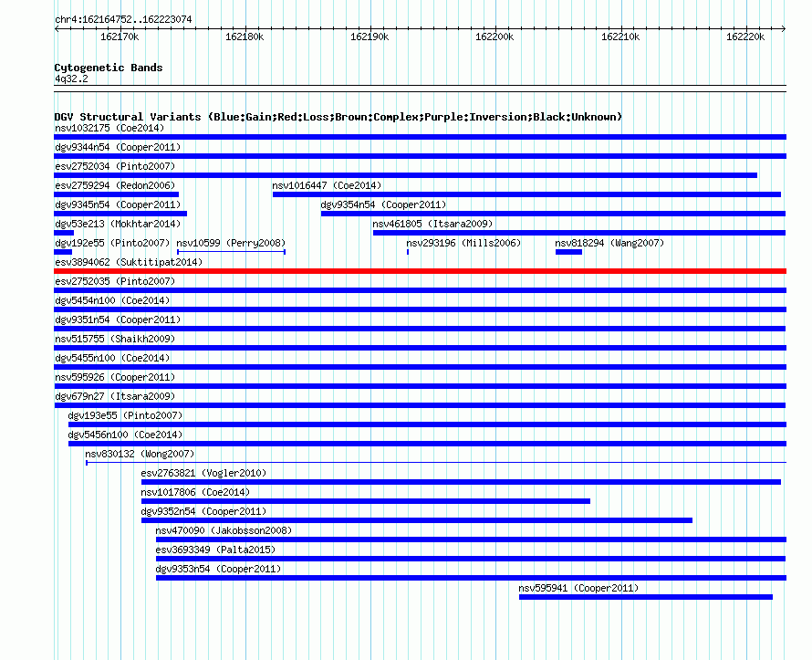Screen dimensions: 812x660
Task: Select the dgv9351n54 (Cooper2011) label
Action: [118, 320]
